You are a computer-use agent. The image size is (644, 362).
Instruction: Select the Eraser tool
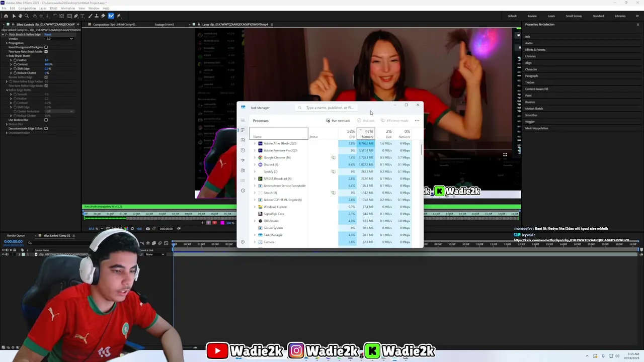pos(103,16)
